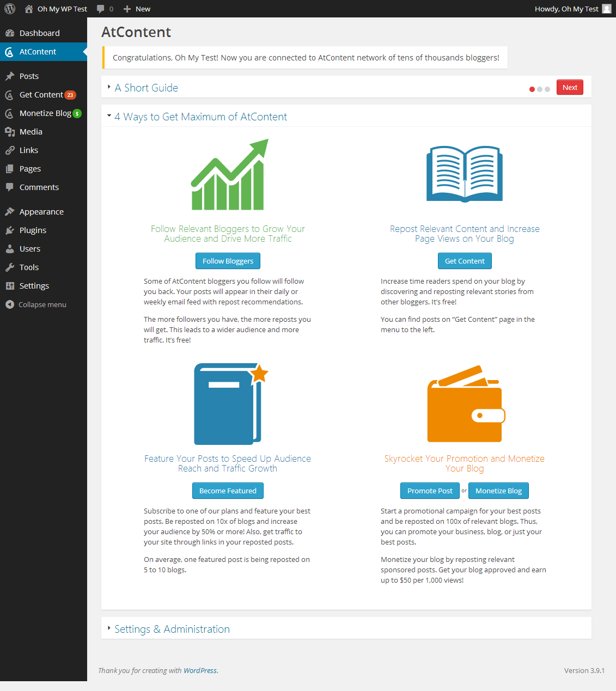Click the AtContent page title
The height and width of the screenshot is (691, 616).
tap(136, 32)
